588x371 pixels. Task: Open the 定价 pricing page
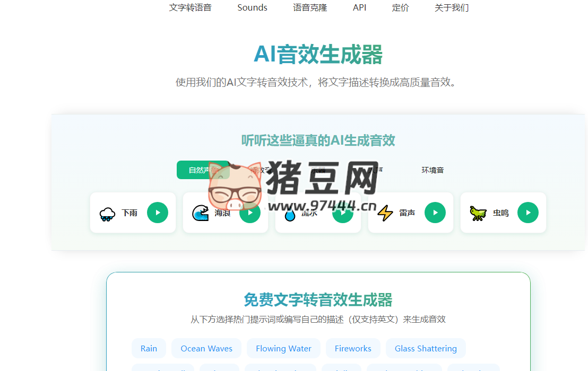tap(401, 7)
